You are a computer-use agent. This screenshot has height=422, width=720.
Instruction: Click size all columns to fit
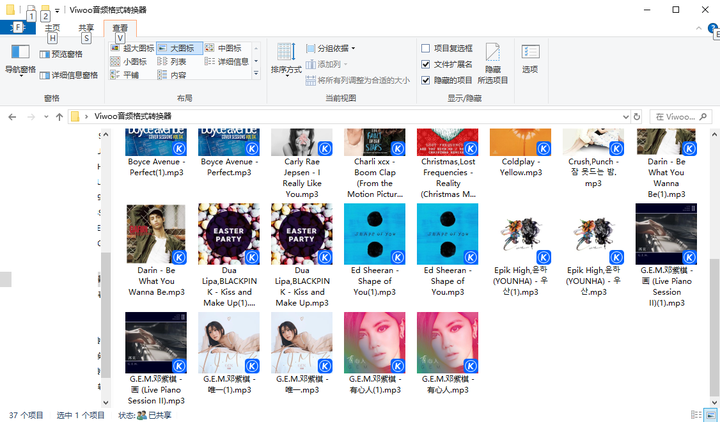[358, 80]
